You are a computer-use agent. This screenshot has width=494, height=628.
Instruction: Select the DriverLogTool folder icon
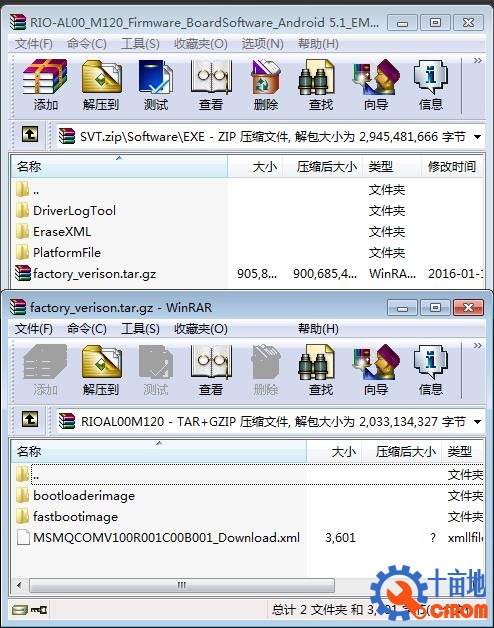pyautogui.click(x=22, y=210)
